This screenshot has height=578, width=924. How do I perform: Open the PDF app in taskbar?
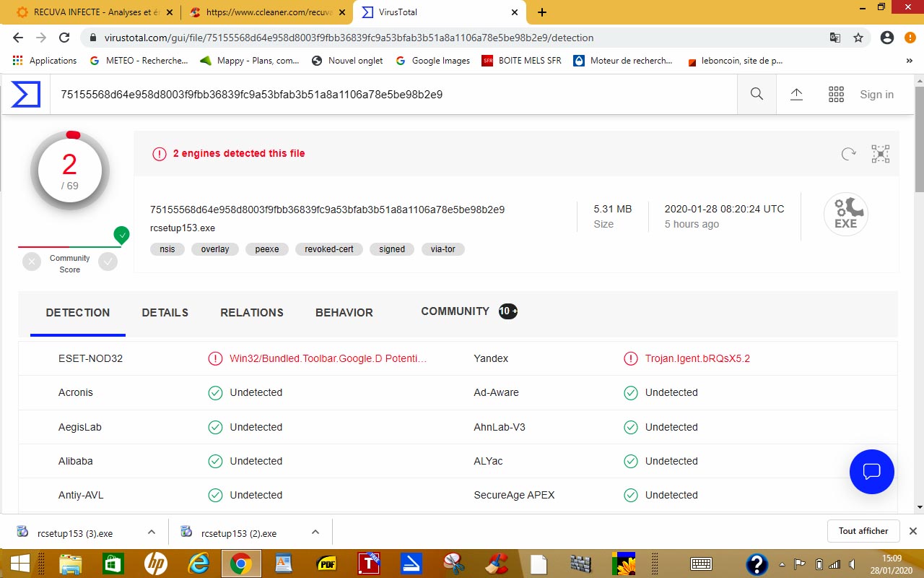click(326, 564)
